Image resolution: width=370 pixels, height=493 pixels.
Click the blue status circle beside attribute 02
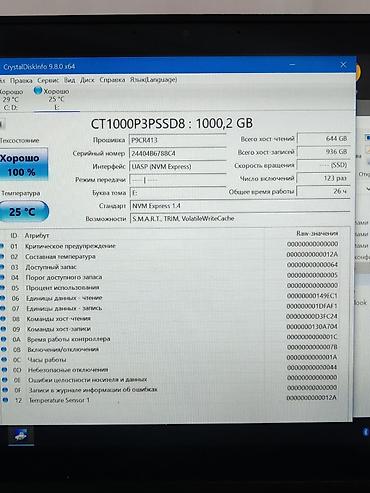(x=2, y=256)
